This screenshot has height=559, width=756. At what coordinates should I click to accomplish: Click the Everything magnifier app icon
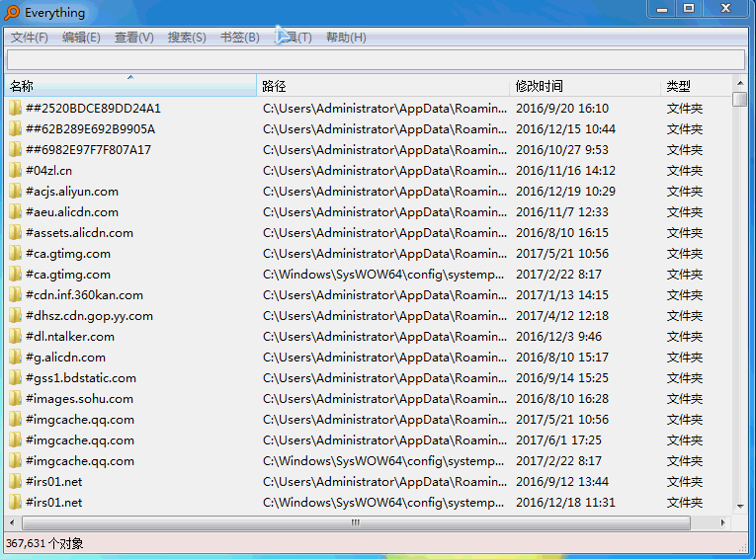click(x=12, y=13)
